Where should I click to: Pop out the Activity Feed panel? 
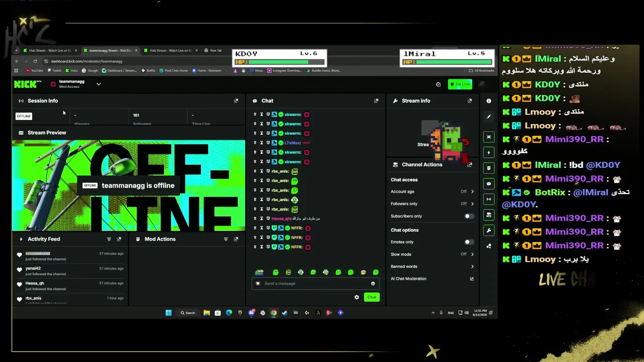[119, 239]
